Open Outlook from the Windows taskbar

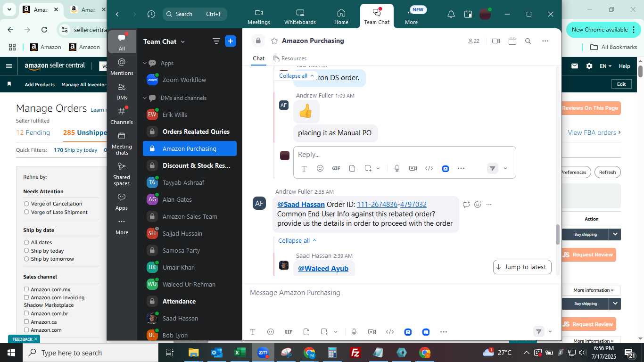[217, 353]
